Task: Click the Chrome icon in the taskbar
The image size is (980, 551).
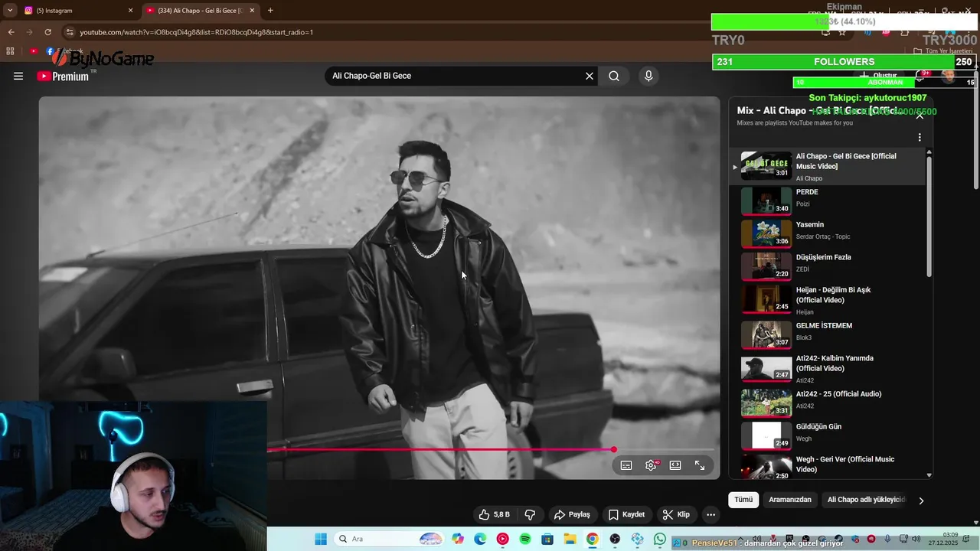Action: click(592, 539)
